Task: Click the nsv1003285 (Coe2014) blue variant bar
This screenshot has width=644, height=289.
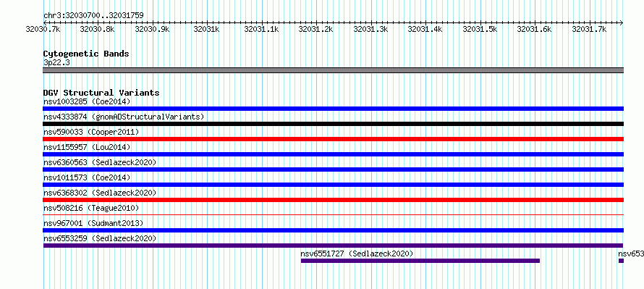Action: click(x=333, y=109)
